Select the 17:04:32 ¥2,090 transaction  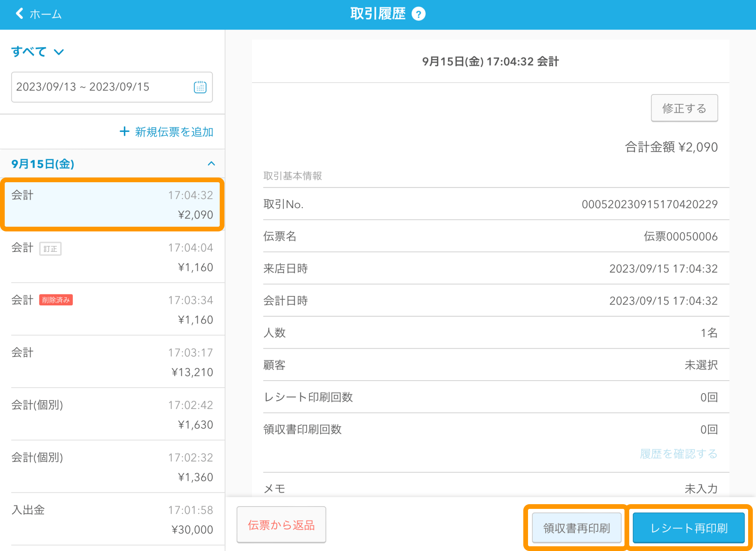coord(112,205)
